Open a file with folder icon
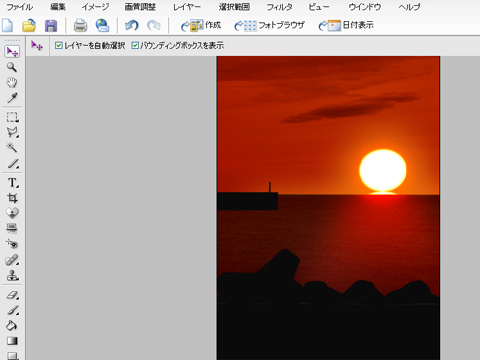 (x=29, y=26)
